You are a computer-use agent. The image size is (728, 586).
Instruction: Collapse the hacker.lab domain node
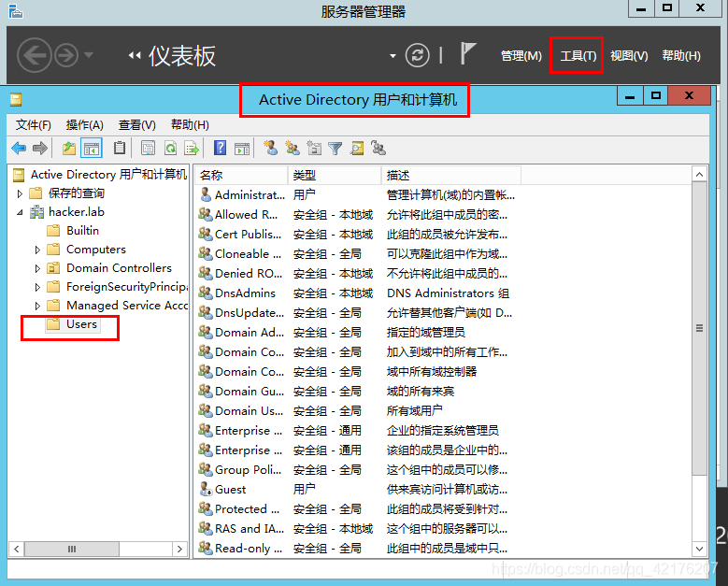pos(20,213)
